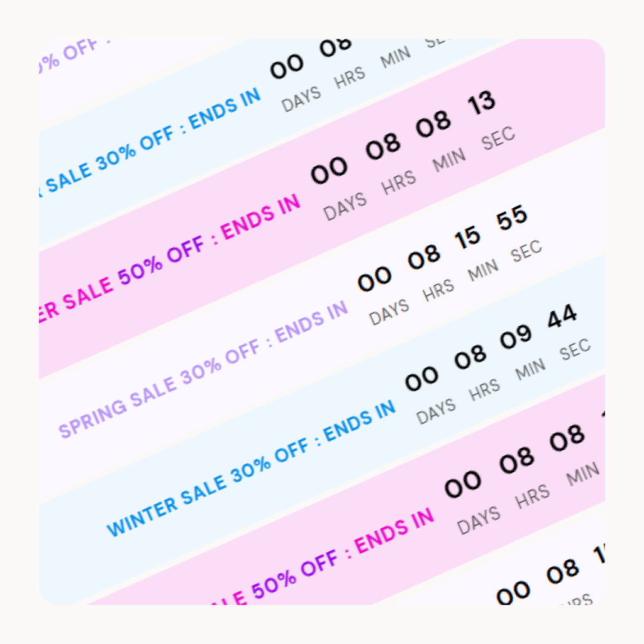Click the 00 days value in the Winter Sale banner

421,378
